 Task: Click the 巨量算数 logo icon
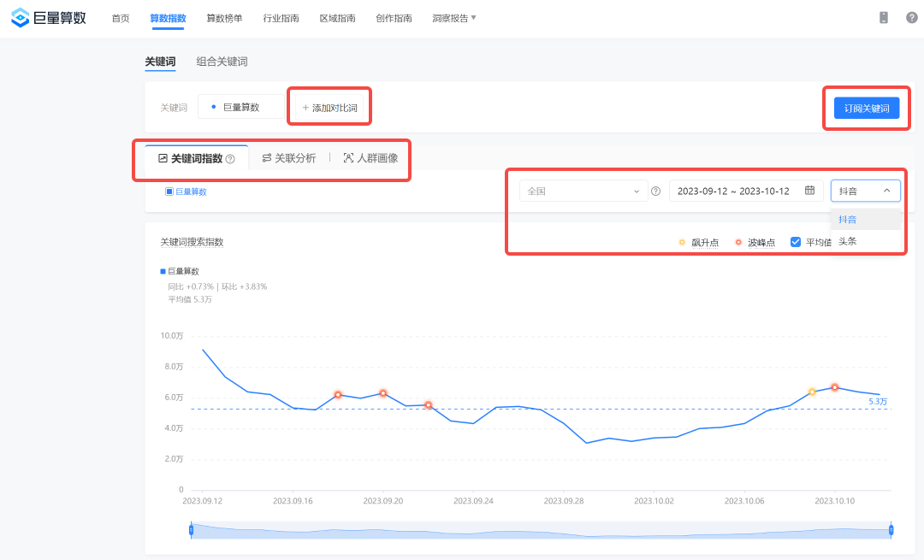tap(19, 16)
